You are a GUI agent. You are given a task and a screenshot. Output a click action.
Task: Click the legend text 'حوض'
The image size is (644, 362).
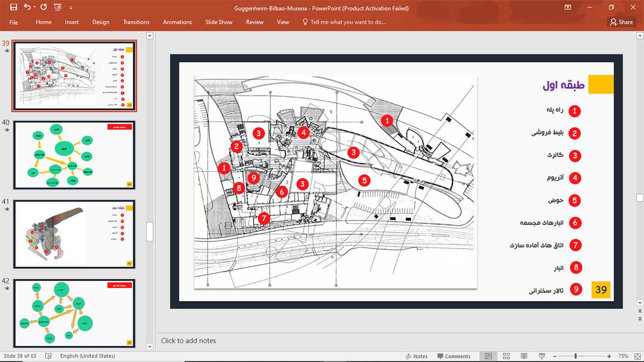[555, 200]
